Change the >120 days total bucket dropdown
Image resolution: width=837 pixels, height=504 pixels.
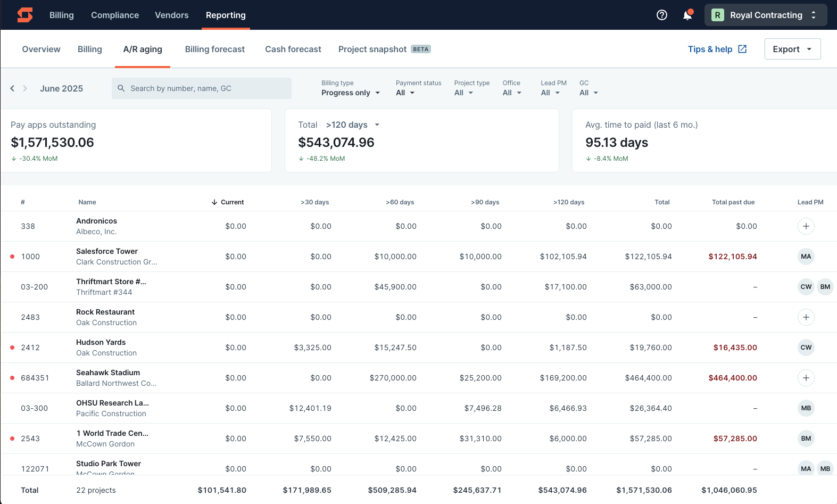(353, 125)
